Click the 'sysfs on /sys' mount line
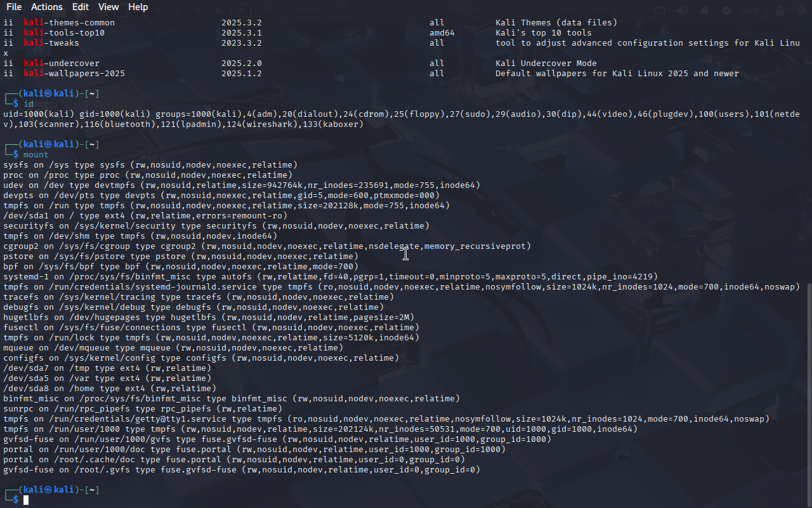The width and height of the screenshot is (812, 508). coord(150,165)
